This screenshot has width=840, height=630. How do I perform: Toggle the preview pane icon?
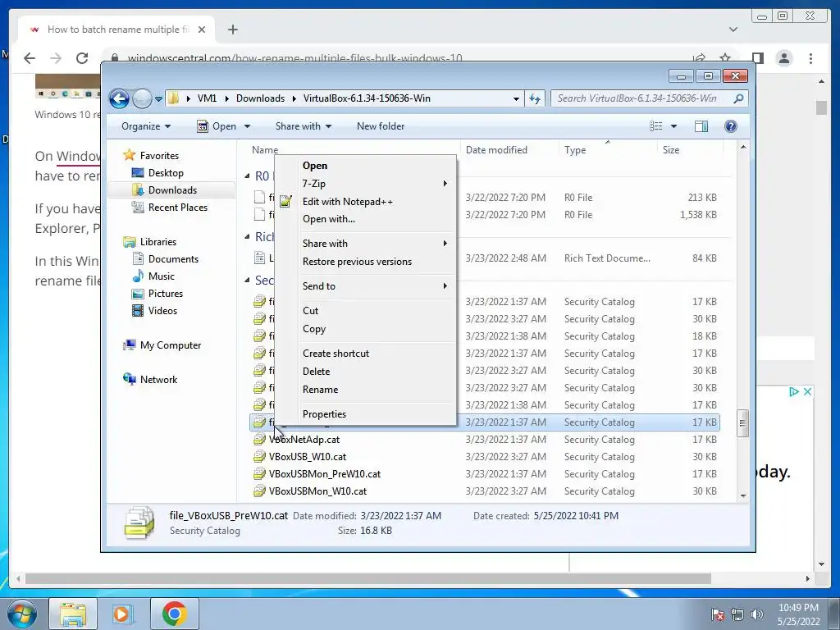click(701, 126)
